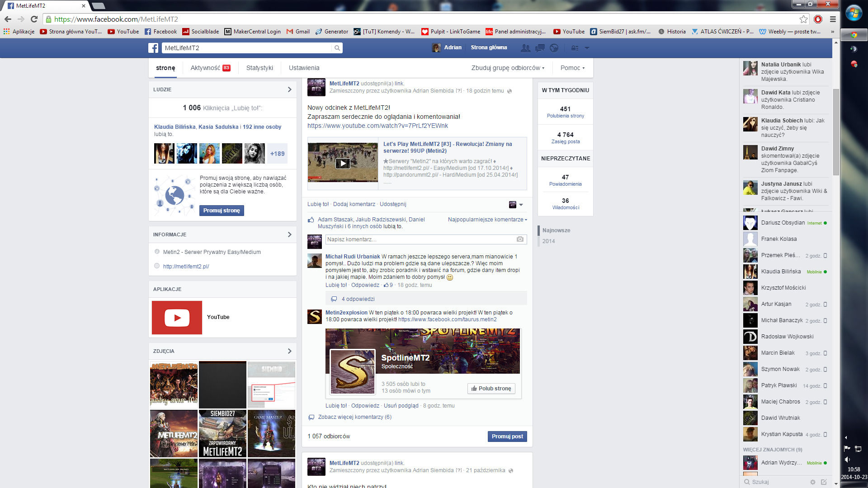
Task: Open chat settings gear icon
Action: pyautogui.click(x=813, y=482)
